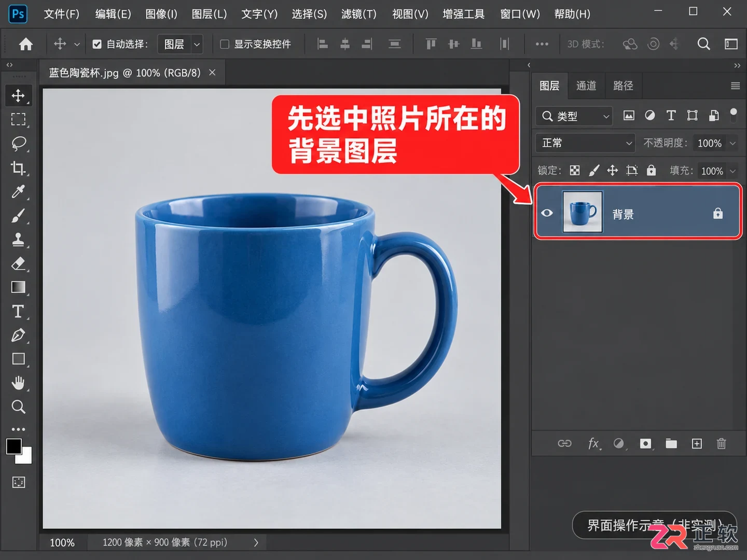Click the Home icon in options bar
This screenshot has width=747, height=560.
26,44
